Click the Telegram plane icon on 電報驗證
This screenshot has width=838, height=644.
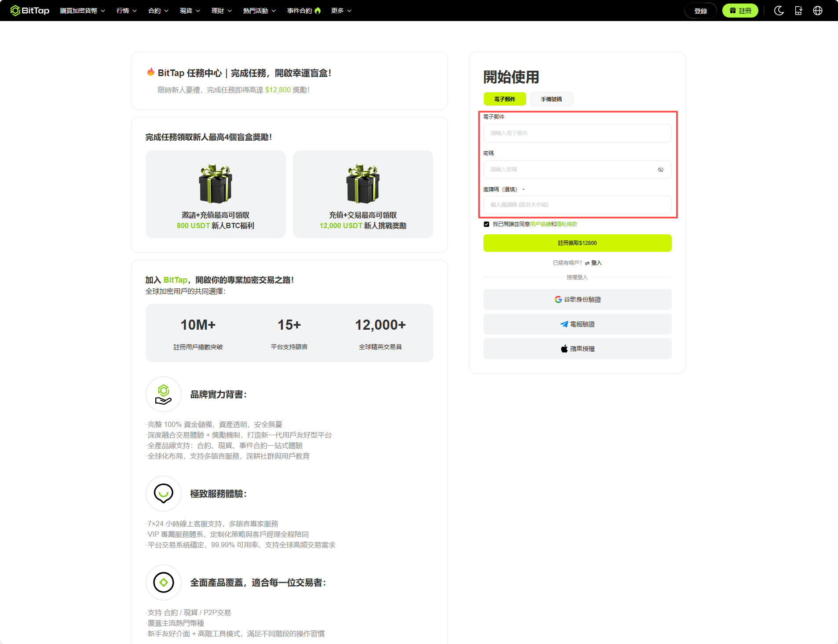(564, 324)
